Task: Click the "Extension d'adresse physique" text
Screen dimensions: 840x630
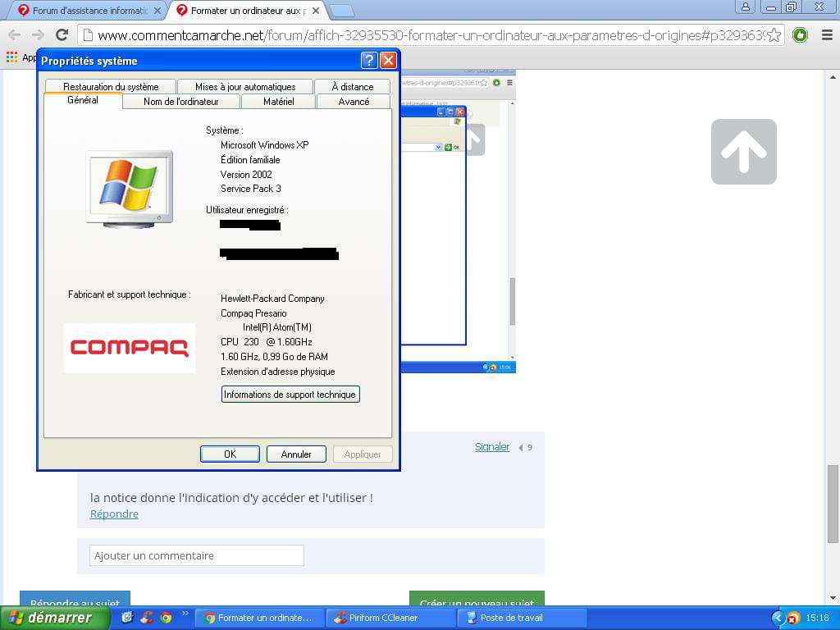Action: 277,372
